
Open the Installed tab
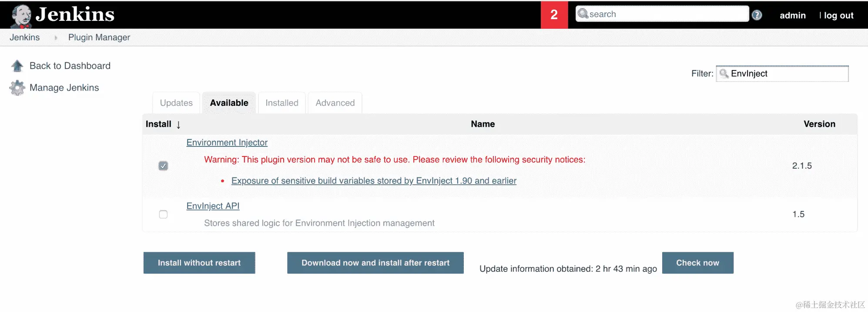click(x=282, y=103)
